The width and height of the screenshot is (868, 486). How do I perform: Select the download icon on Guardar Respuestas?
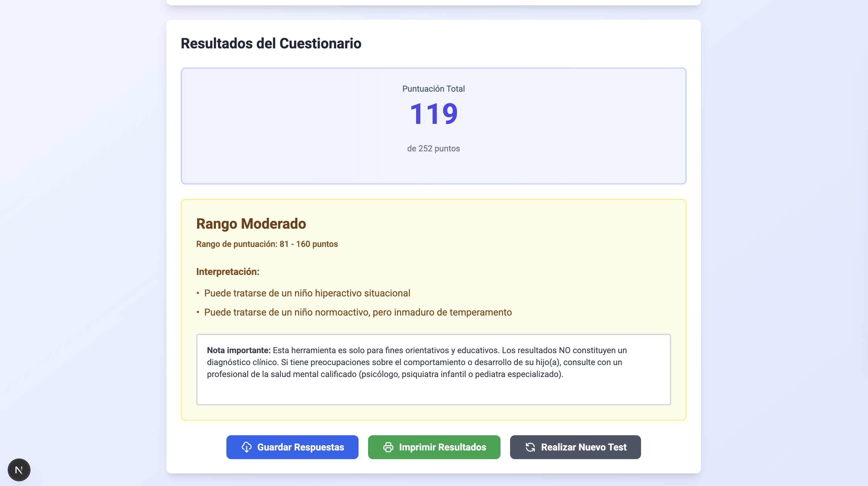(247, 447)
